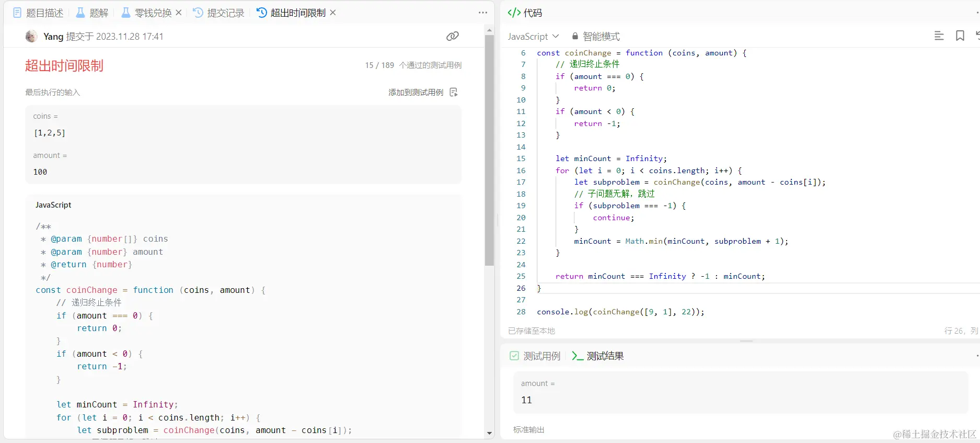The height and width of the screenshot is (443, 980).
Task: Click the reset code undo icon
Action: pos(977,36)
